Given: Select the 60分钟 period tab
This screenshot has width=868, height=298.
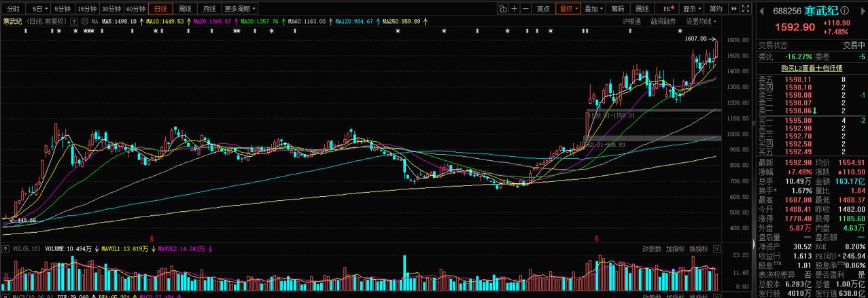Looking at the screenshot, I should [x=136, y=9].
